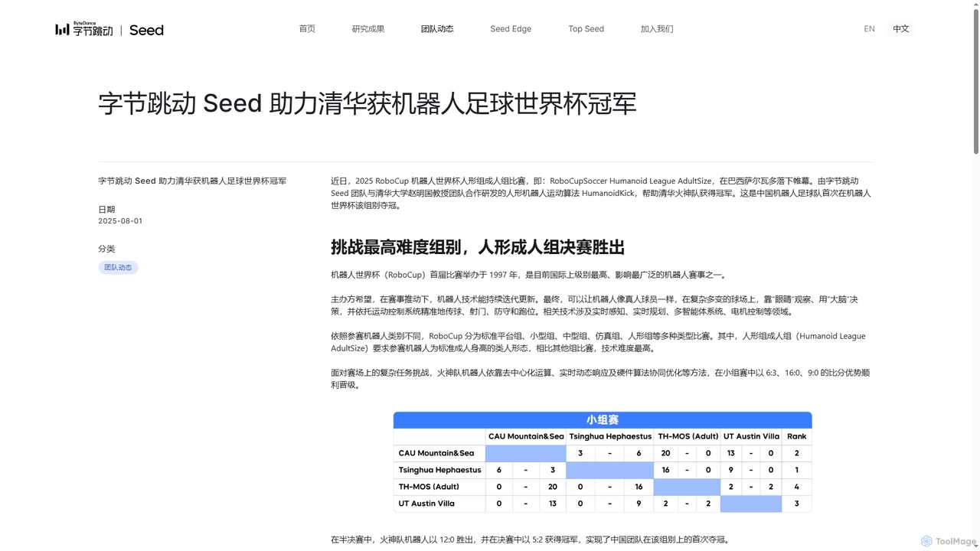Select the 团队动态 navigation tab
980x551 pixels.
(x=437, y=29)
